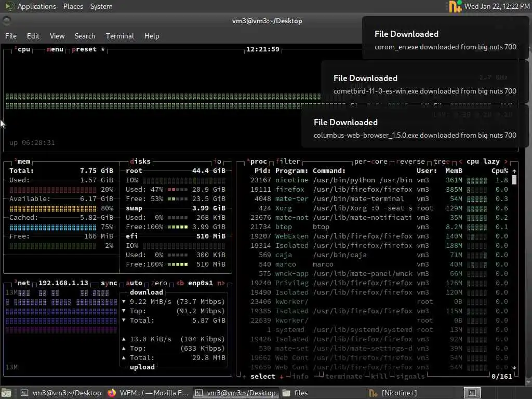Open the Places menu
The image size is (532, 399).
(73, 6)
